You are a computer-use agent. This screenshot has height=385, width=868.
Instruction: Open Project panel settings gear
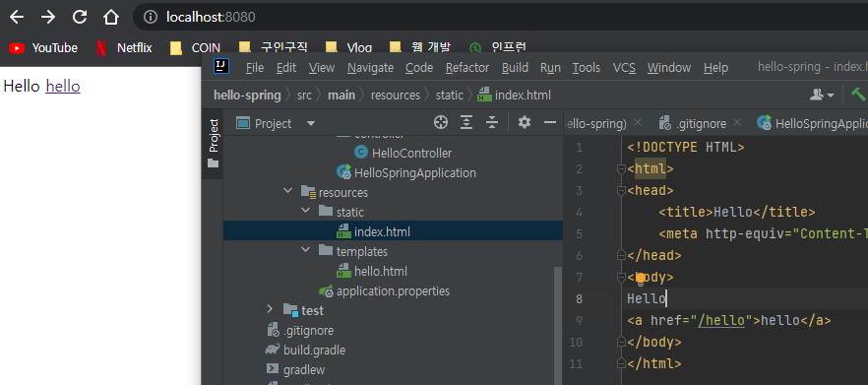pos(525,123)
